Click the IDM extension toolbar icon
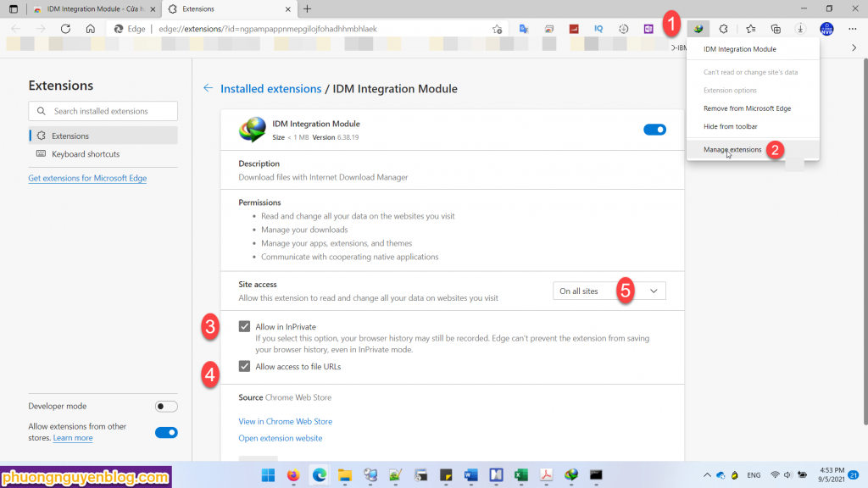The image size is (868, 488). click(x=698, y=29)
